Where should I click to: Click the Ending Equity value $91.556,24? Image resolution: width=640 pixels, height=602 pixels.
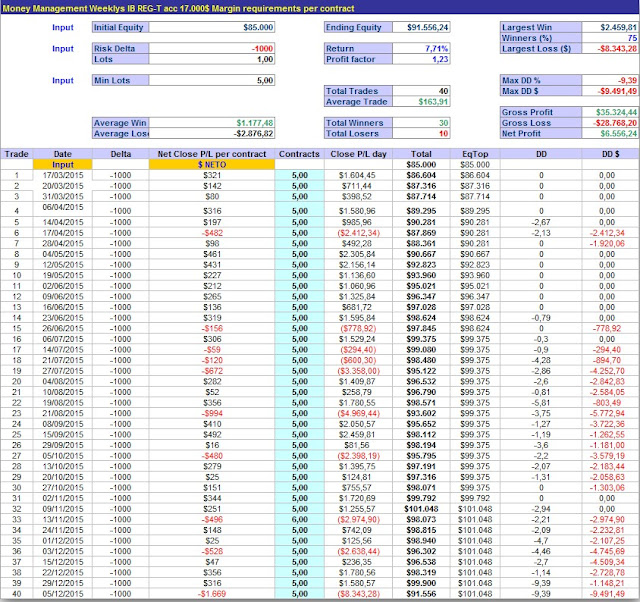coord(421,27)
